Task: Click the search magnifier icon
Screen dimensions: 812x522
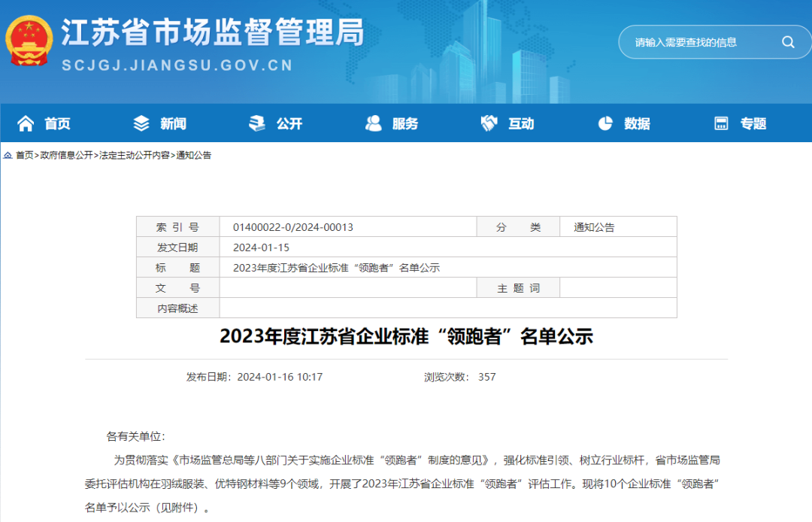Action: [x=788, y=42]
